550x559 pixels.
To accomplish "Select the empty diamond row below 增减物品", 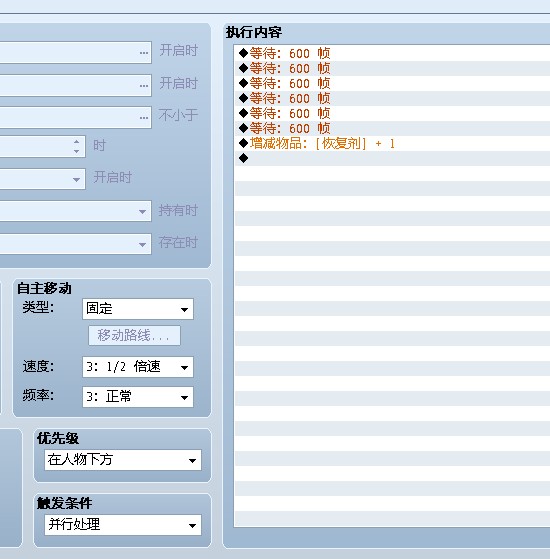I will click(392, 158).
